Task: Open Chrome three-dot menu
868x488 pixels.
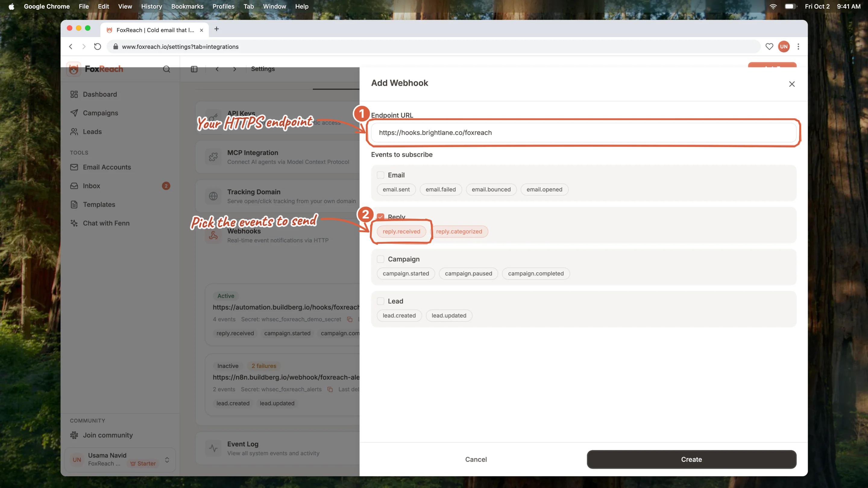Action: click(x=798, y=46)
